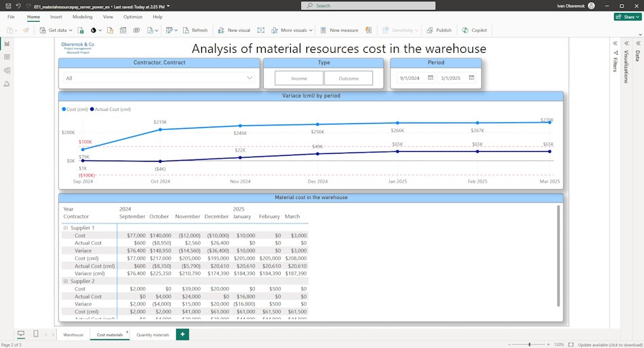Open calendar picker for start date 9/1/2024
Viewport: 644px width, 348px height.
tap(430, 78)
